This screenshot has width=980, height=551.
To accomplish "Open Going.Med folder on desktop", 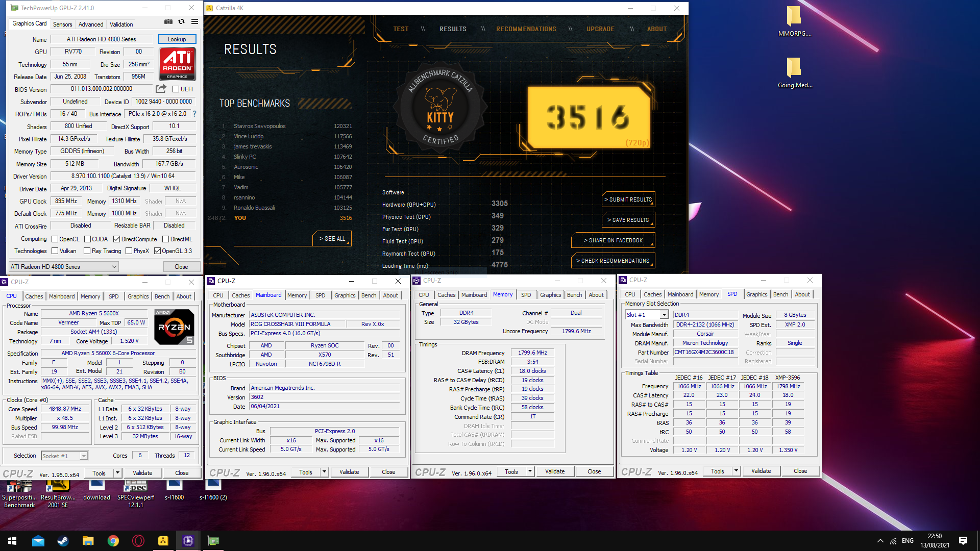I will coord(795,73).
